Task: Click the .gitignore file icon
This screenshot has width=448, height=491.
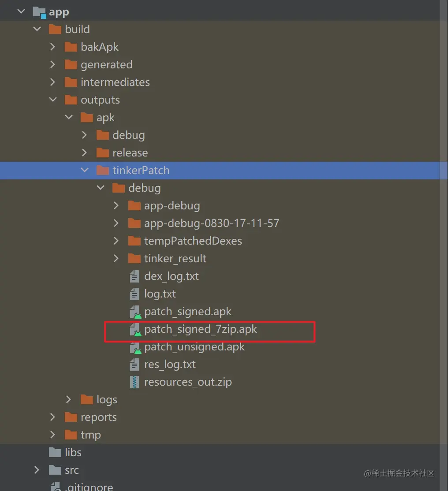Action: (56, 486)
